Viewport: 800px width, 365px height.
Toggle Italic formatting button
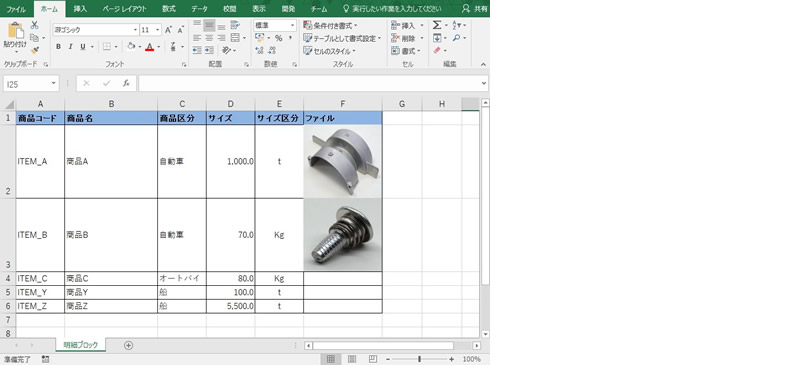pos(70,47)
